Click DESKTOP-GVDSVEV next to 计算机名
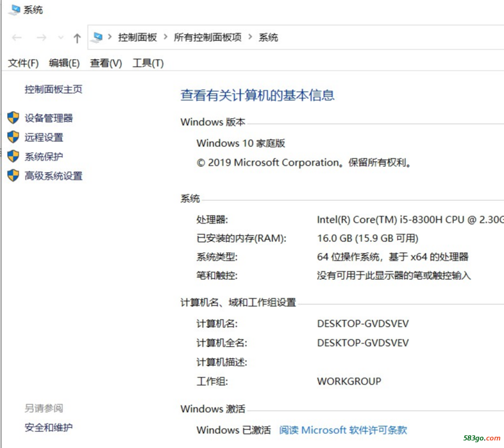The width and height of the screenshot is (504, 448). tap(363, 323)
